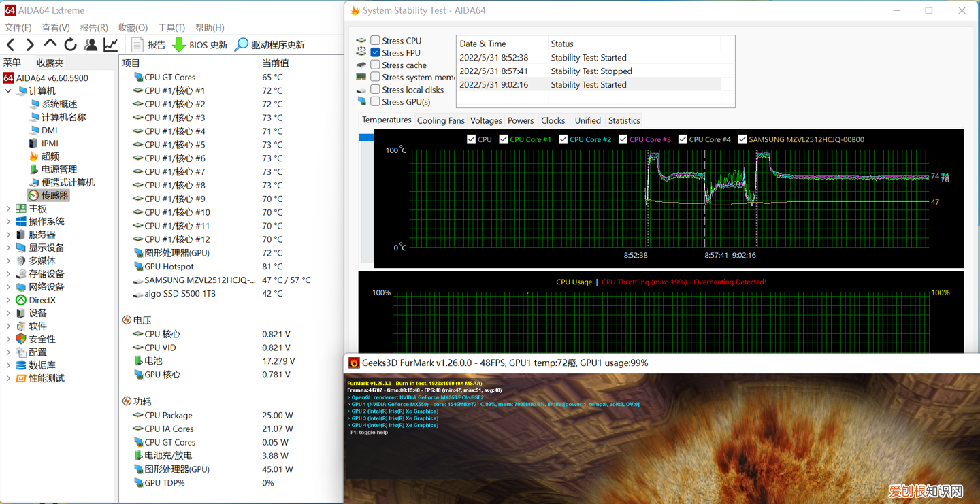Click the 报告 document icon

[x=137, y=45]
